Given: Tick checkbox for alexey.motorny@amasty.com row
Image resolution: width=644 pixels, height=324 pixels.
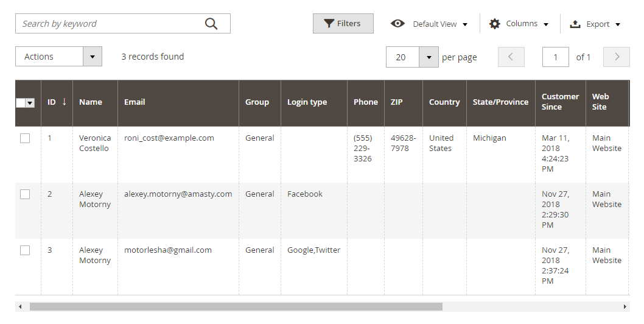Looking at the screenshot, I should click(25, 194).
